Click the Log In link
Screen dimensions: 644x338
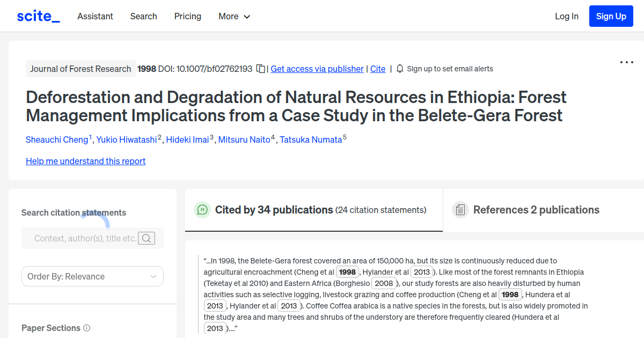click(x=567, y=16)
